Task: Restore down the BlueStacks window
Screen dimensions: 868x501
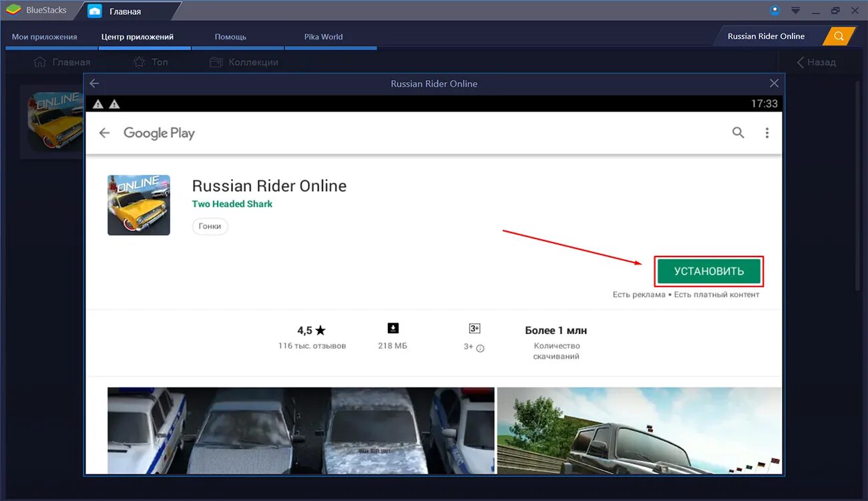Action: [x=835, y=10]
